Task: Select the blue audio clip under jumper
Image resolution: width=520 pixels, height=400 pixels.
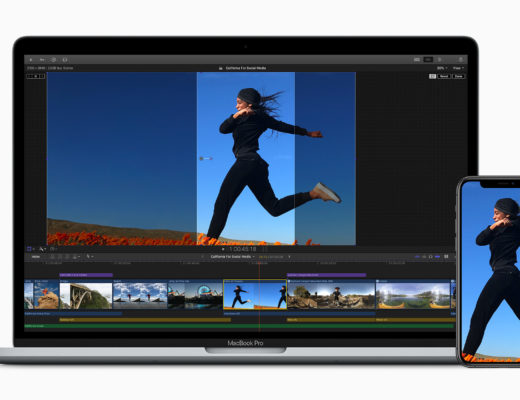Action: (x=299, y=314)
